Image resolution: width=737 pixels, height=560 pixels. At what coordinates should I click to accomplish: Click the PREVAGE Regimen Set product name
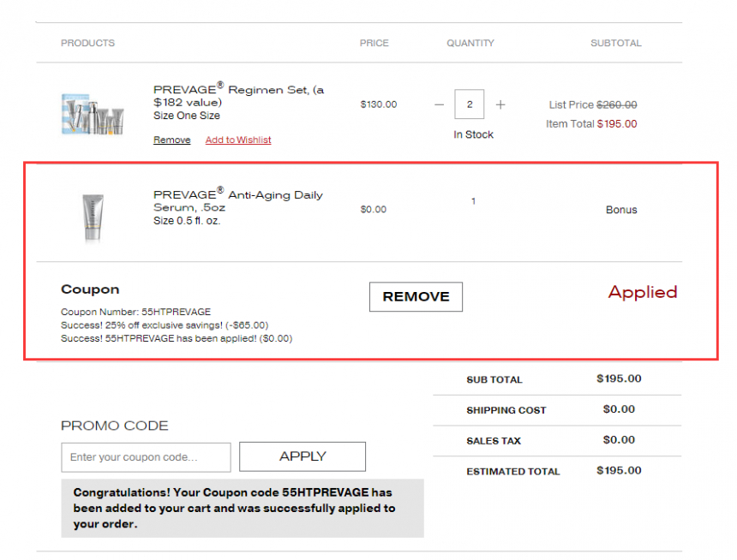239,95
